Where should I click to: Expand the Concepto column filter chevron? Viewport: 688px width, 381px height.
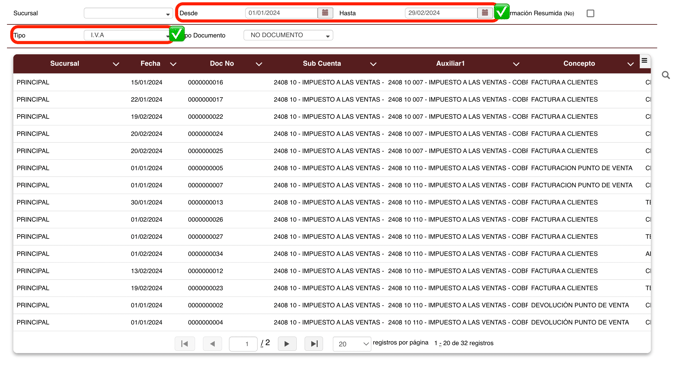point(631,64)
